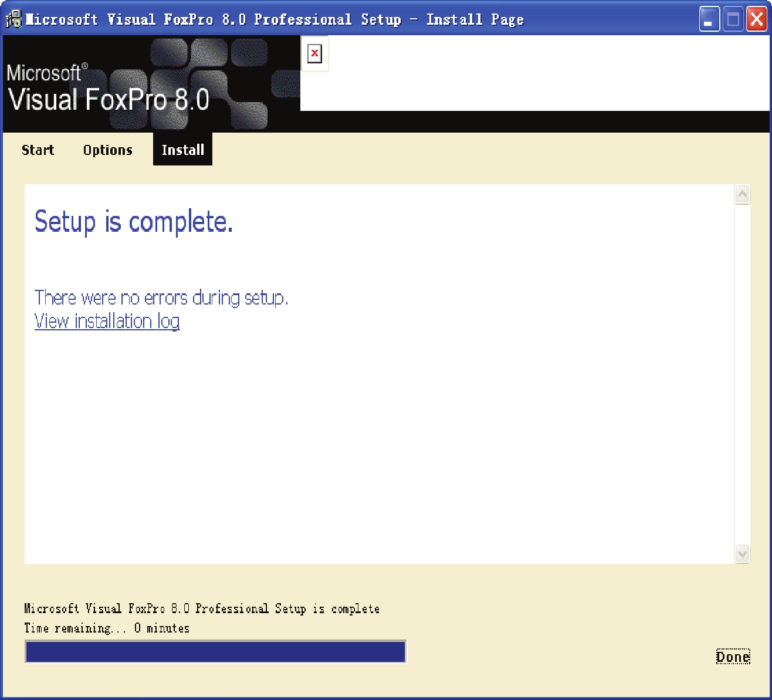Click the scrollbar up arrow
Viewport: 772px width, 700px height.
point(742,195)
